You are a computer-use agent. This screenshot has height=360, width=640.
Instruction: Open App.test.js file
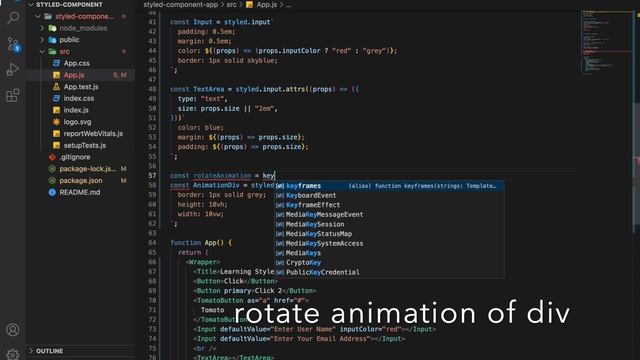[81, 87]
